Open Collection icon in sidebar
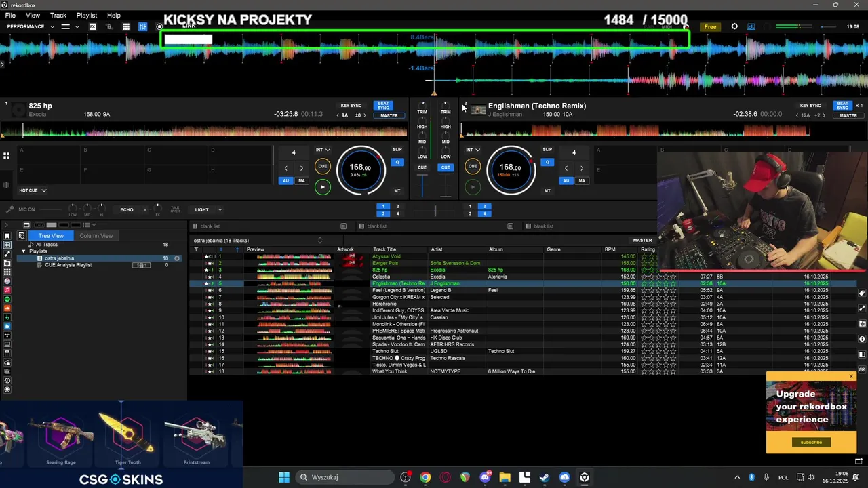Viewport: 868px width, 488px height. click(x=7, y=236)
